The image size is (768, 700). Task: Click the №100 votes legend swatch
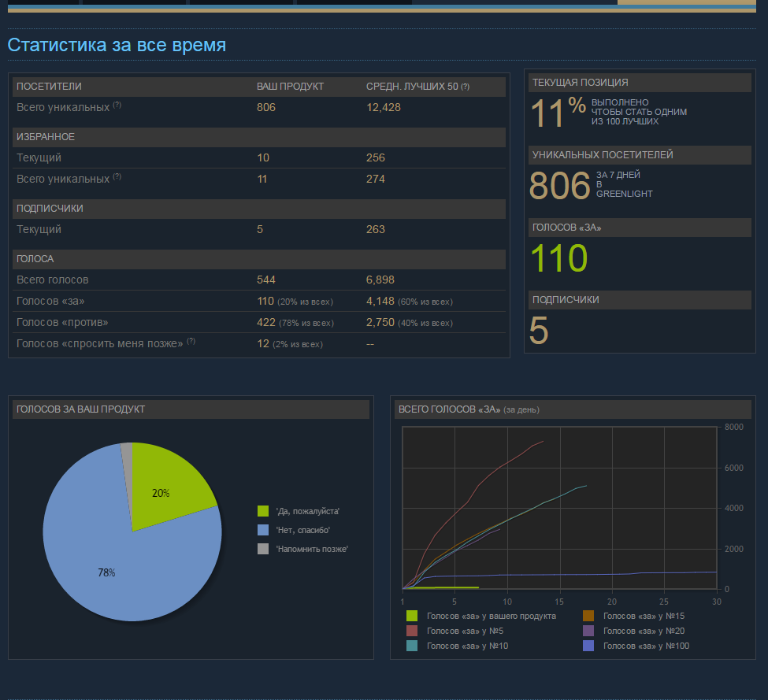pyautogui.click(x=588, y=646)
